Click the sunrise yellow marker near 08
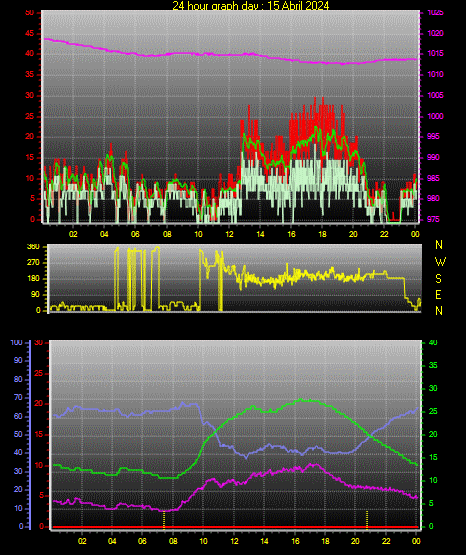The height and width of the screenshot is (555, 466). [164, 521]
